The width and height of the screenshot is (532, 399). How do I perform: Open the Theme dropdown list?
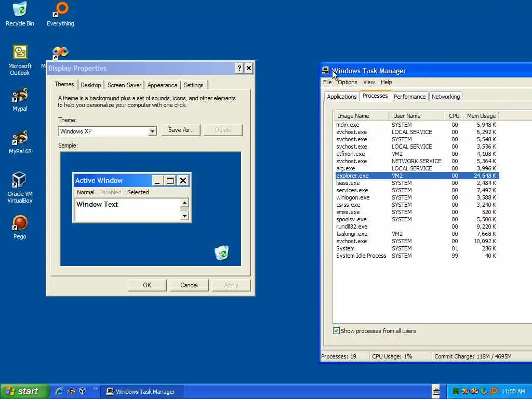point(153,131)
